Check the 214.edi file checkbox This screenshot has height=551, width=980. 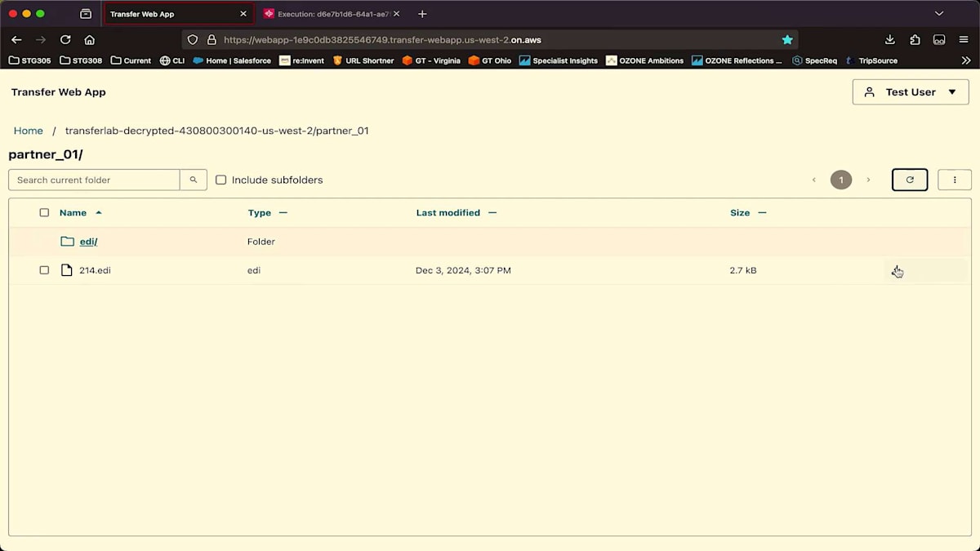(44, 270)
